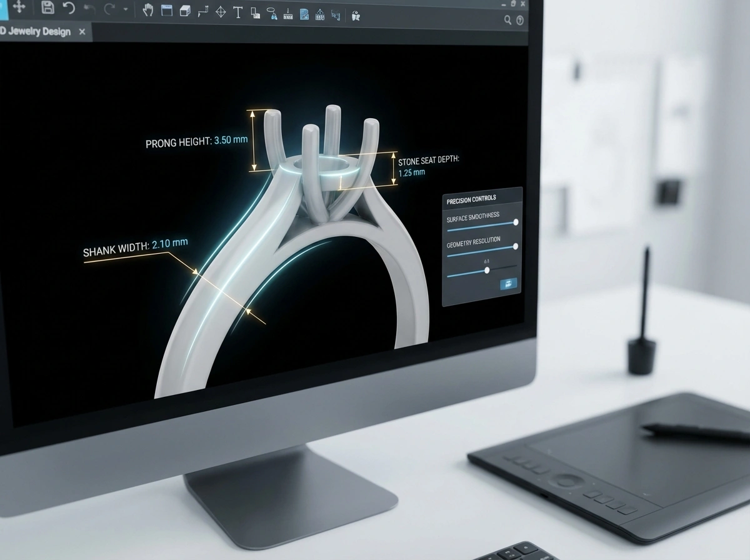Click the third slider's handle in Precision Controls
This screenshot has width=750, height=560.
coord(487,270)
